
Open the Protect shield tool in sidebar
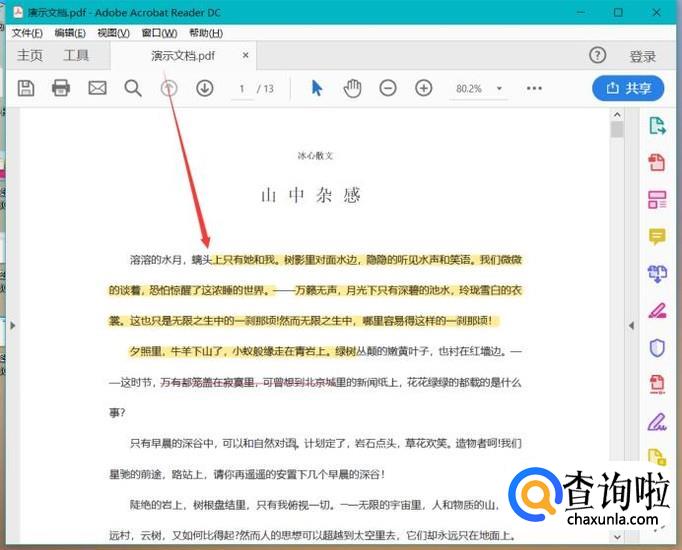click(x=657, y=347)
